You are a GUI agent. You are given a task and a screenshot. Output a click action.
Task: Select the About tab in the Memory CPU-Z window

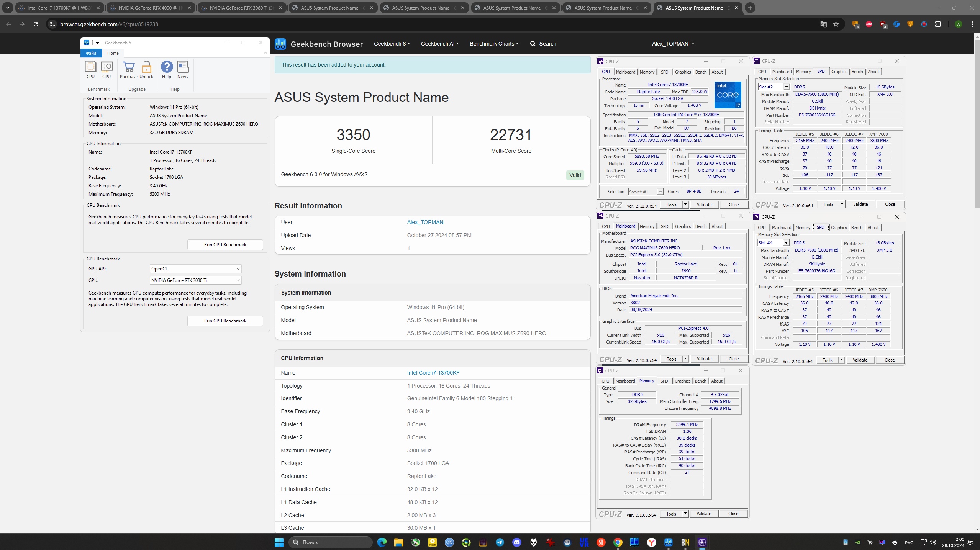tap(717, 381)
